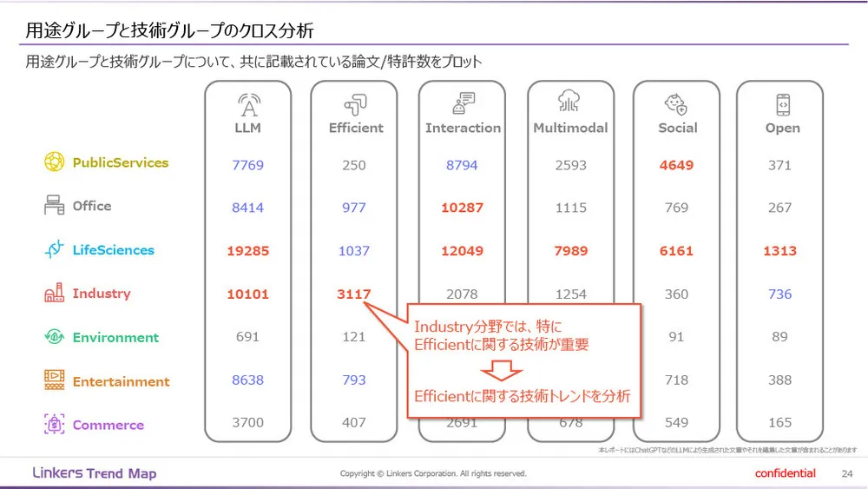Click the Office desk icon

[54, 205]
